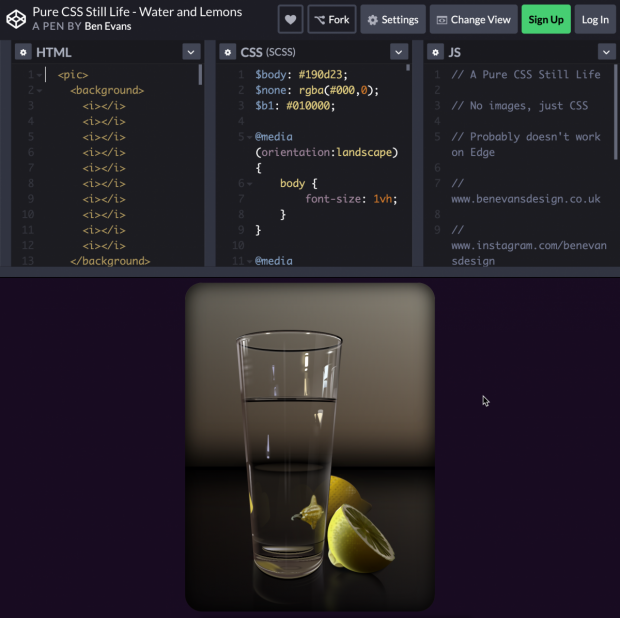Click the cut lemon half in the preview
620x618 pixels.
[x=361, y=539]
